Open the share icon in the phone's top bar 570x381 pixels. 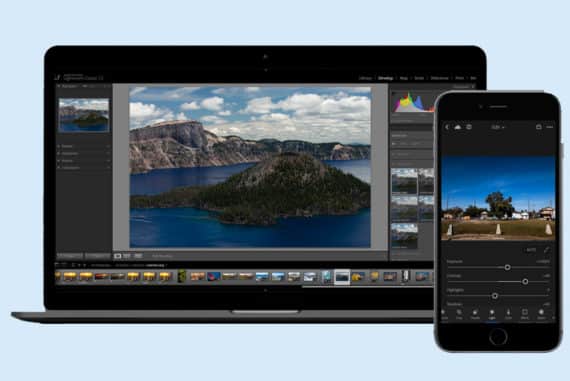pyautogui.click(x=539, y=127)
